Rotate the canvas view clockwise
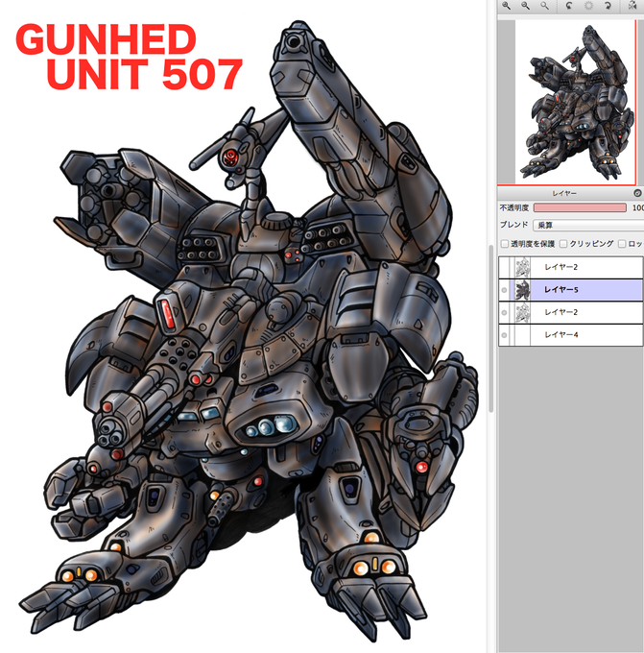 coord(608,6)
